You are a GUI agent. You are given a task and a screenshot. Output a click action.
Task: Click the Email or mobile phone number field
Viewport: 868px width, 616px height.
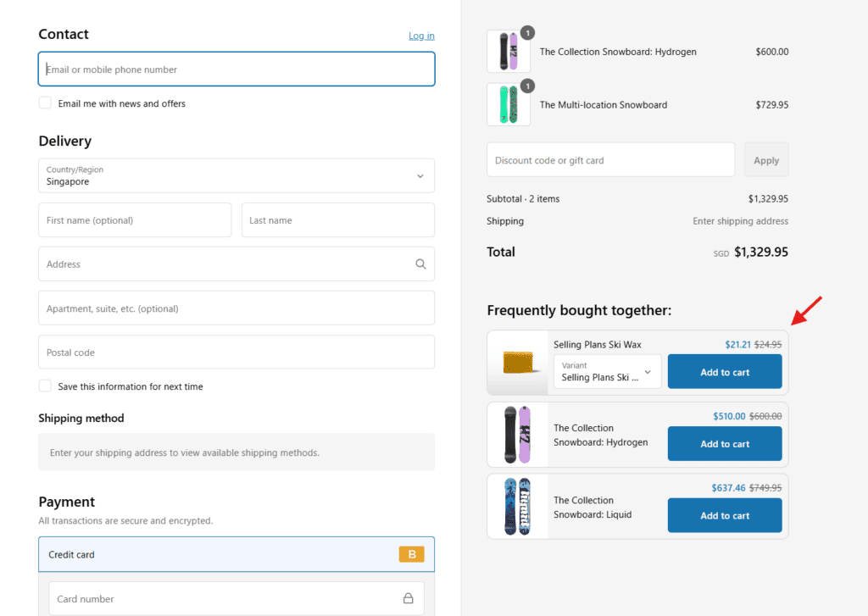[x=236, y=69]
